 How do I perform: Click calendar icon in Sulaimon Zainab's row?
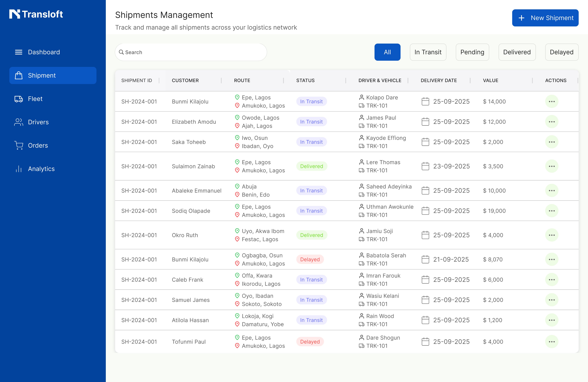425,166
